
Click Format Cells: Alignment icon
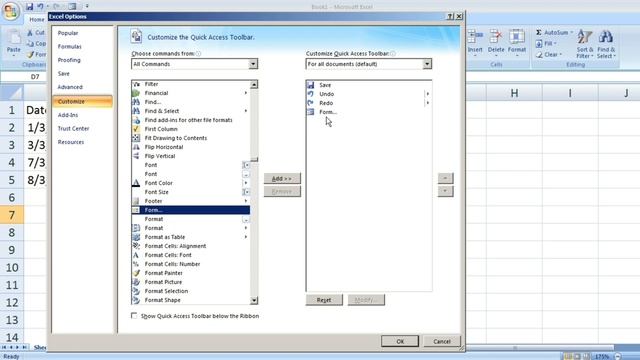coord(136,246)
